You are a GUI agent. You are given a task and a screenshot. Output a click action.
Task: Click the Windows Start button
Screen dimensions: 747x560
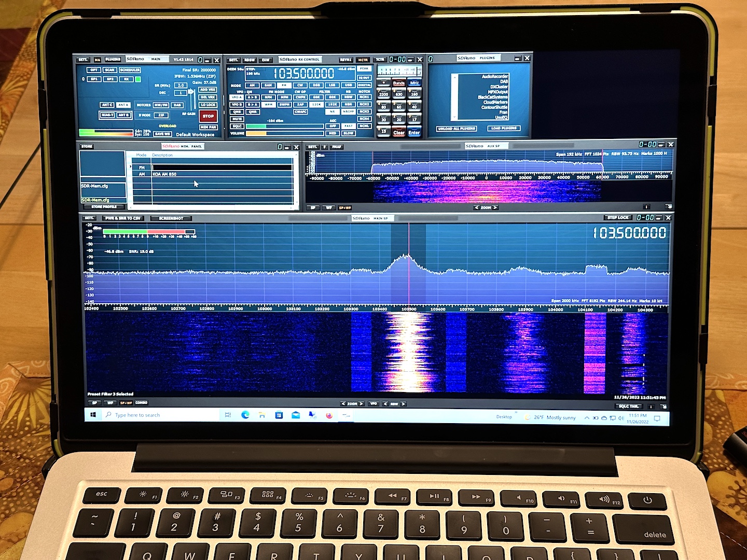pos(93,415)
